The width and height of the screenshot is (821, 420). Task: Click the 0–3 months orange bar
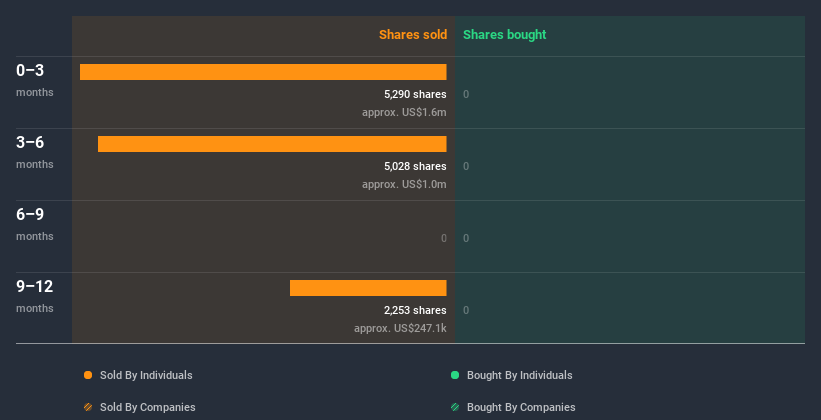click(x=263, y=72)
